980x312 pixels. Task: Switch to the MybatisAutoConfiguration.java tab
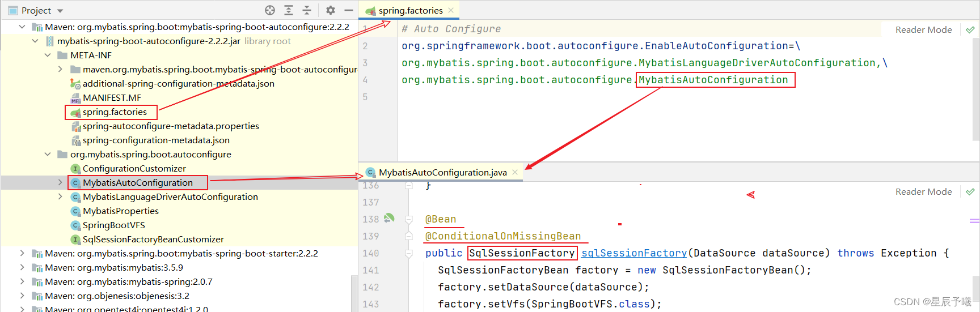(442, 172)
